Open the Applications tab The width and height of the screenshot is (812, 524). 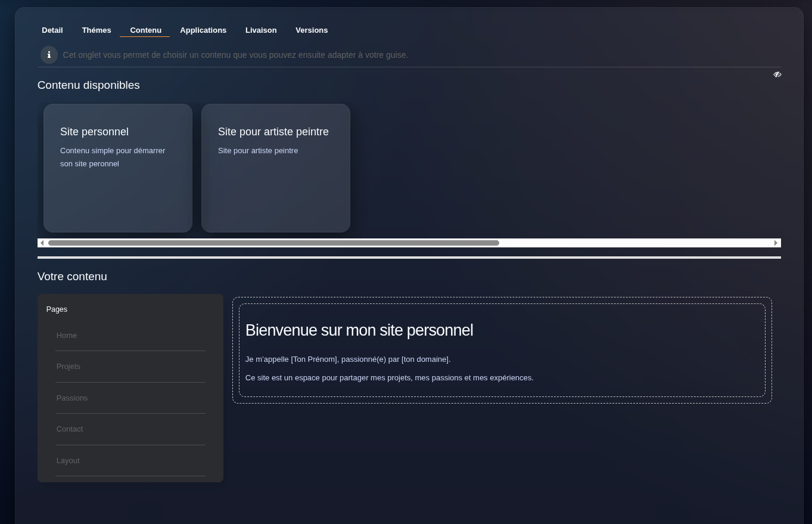coord(203,30)
